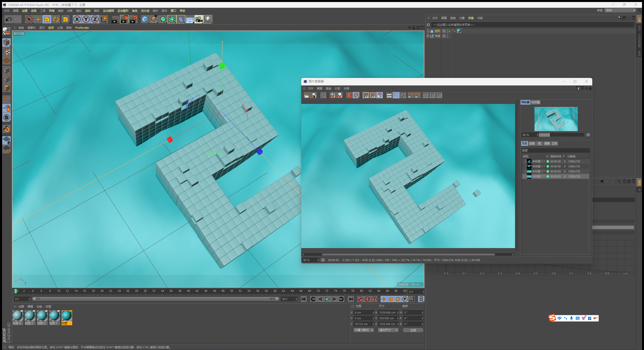644x350 pixels.
Task: Add a Cube primitive object
Action: 145,19
